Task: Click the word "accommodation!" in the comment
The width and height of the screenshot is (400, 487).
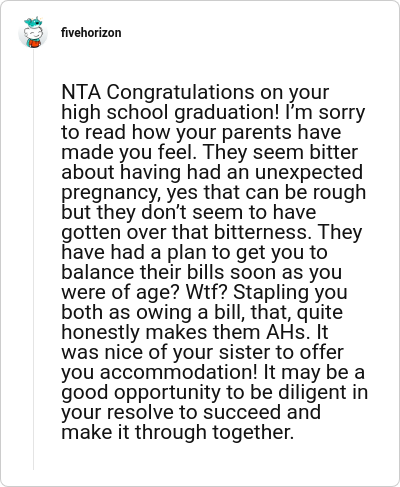Action: [178, 372]
